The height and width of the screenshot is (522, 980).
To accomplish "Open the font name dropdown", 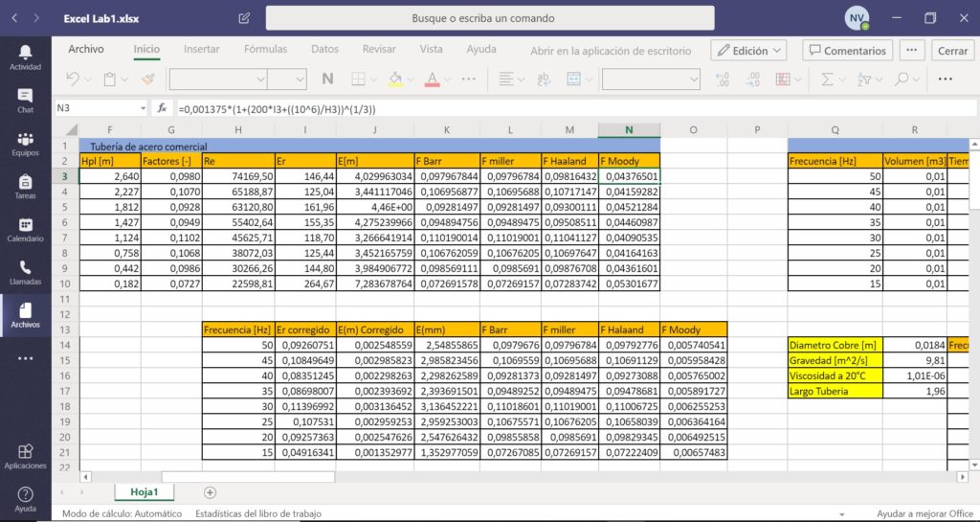I will pyautogui.click(x=217, y=79).
